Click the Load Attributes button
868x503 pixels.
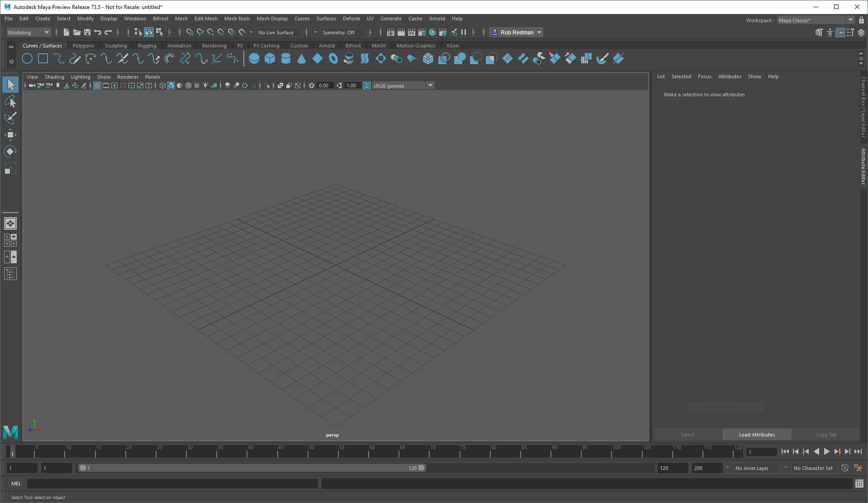[757, 434]
